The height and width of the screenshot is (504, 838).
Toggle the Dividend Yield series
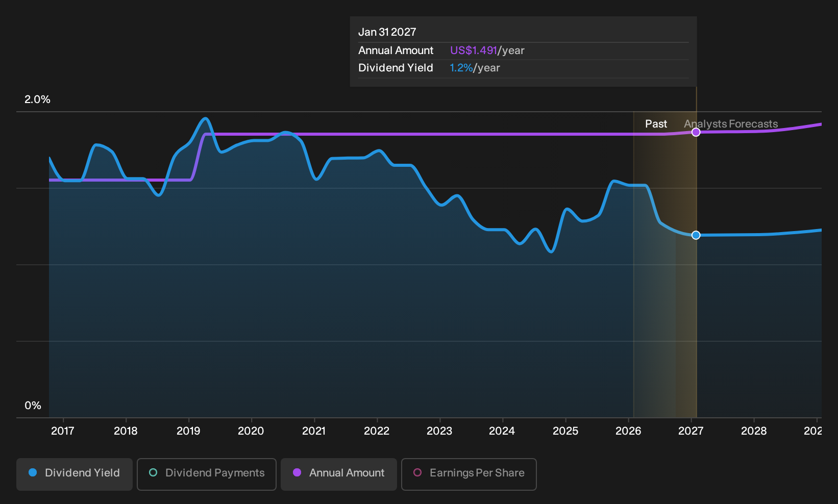[75, 474]
